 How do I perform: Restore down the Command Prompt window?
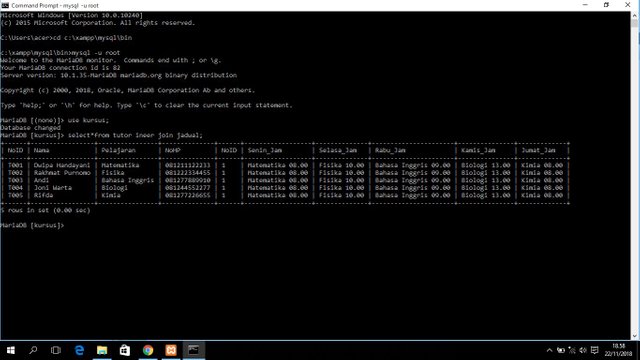(606, 5)
